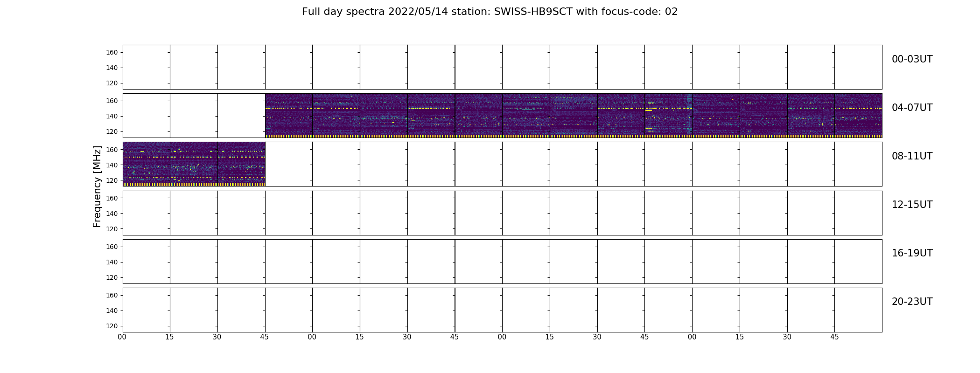Click the 04-07UT spectrogram data
The image size is (980, 373).
(574, 116)
